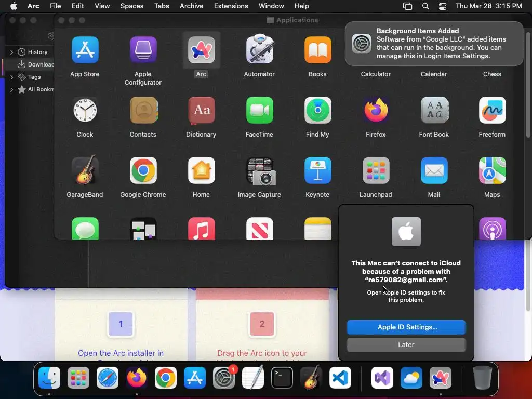This screenshot has width=532, height=399.
Task: Open the Freeform app icon
Action: tap(493, 110)
